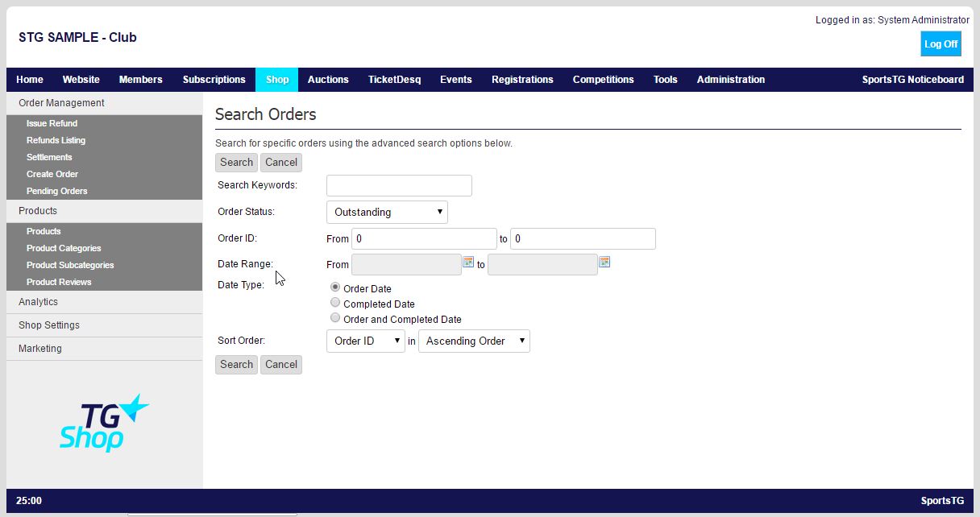This screenshot has width=980, height=517.
Task: Click the Order ID To input field
Action: (583, 238)
